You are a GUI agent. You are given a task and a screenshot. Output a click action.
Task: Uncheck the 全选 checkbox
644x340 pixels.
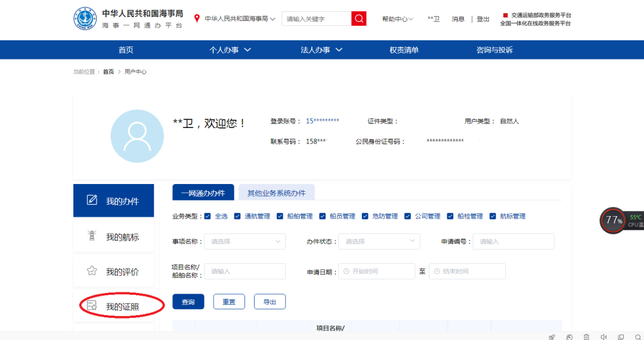208,216
